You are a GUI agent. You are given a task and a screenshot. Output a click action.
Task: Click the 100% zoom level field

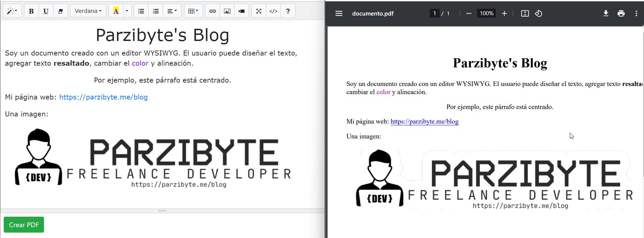(486, 14)
